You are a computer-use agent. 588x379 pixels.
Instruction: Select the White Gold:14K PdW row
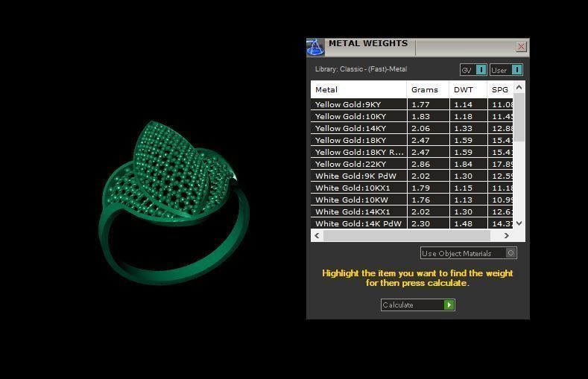(x=412, y=223)
